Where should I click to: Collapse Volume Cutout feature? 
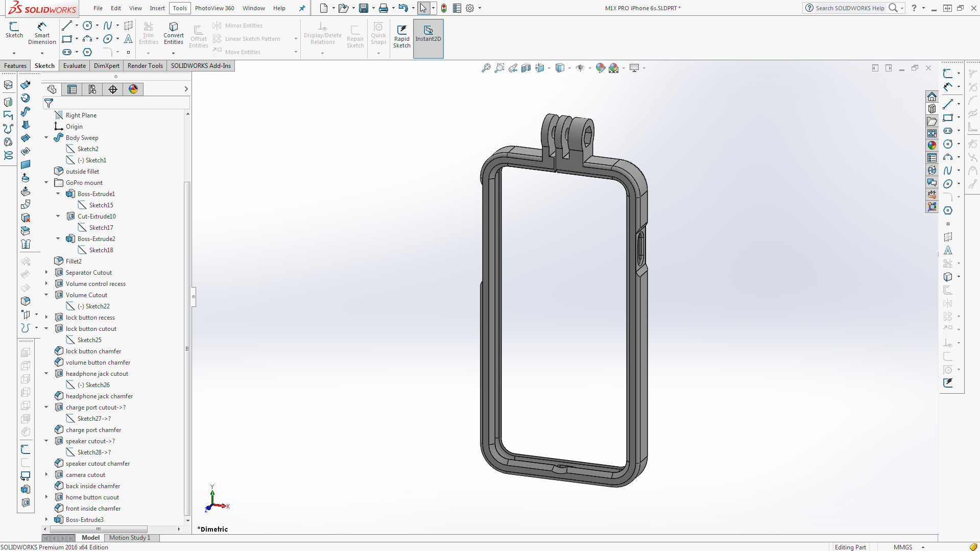coord(46,295)
